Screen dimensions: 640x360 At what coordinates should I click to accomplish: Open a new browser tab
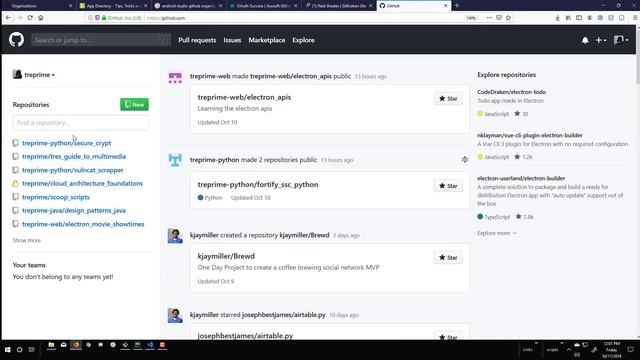(x=457, y=6)
